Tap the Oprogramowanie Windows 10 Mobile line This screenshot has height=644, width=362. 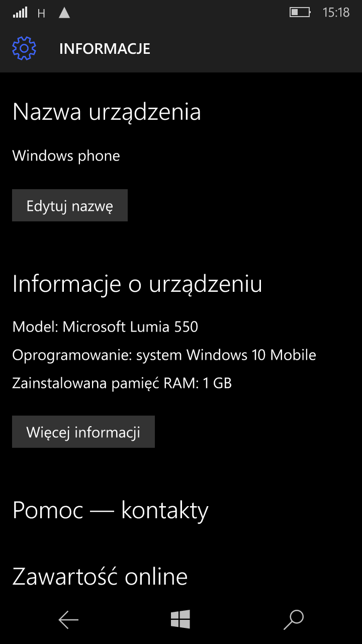click(x=164, y=355)
